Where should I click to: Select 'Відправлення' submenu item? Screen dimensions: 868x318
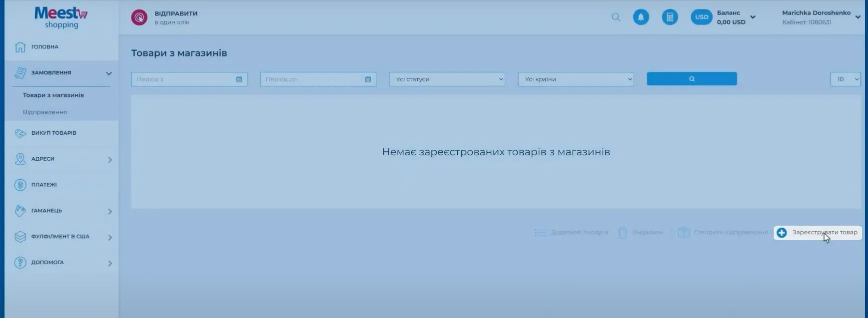point(45,112)
